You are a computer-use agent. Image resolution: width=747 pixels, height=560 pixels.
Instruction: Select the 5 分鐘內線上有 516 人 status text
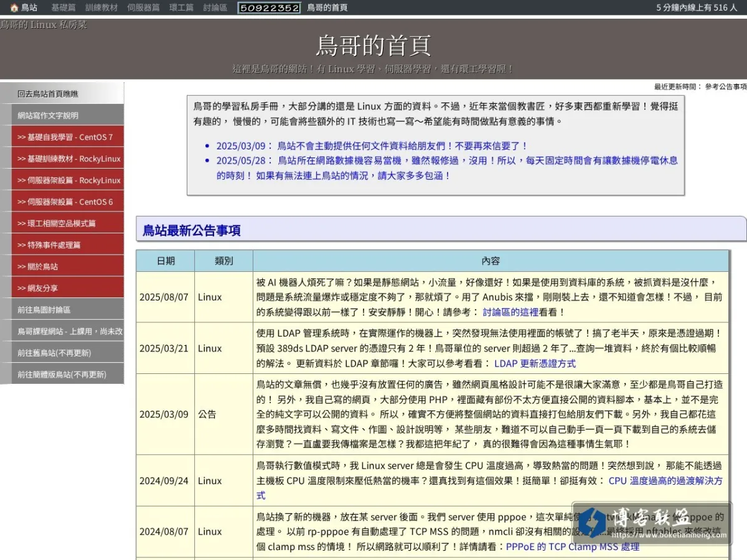coord(697,7)
